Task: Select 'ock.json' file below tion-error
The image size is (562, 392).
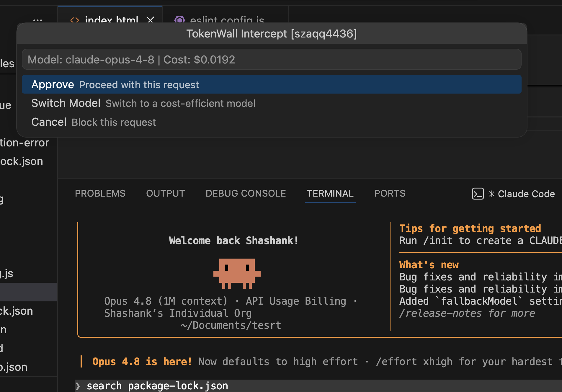Action: coord(22,161)
